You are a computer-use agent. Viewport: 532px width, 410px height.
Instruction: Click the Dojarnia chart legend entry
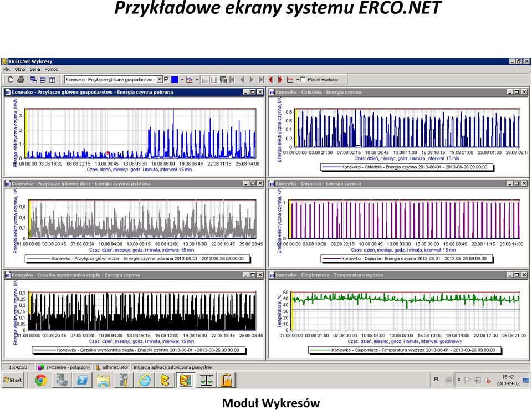click(407, 259)
